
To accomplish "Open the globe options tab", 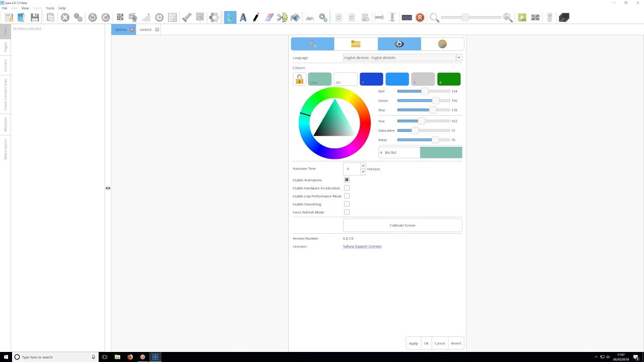I will [442, 44].
